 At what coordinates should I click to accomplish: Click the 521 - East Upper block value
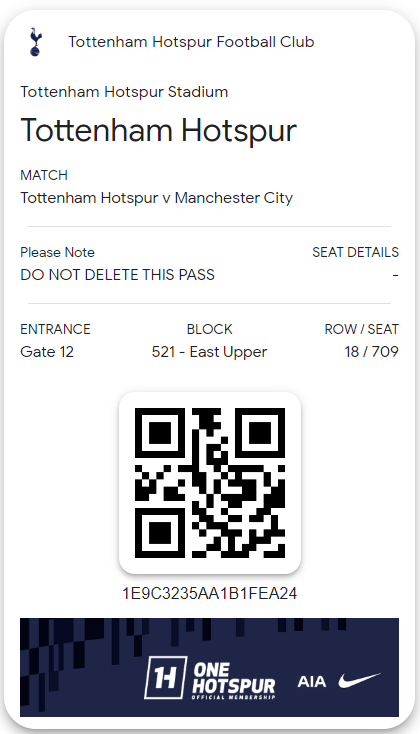[x=209, y=352]
